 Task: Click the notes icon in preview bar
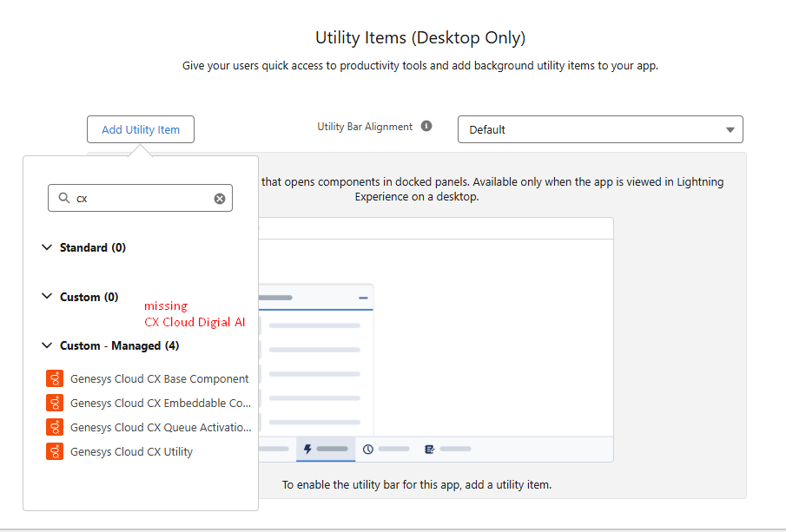(429, 449)
